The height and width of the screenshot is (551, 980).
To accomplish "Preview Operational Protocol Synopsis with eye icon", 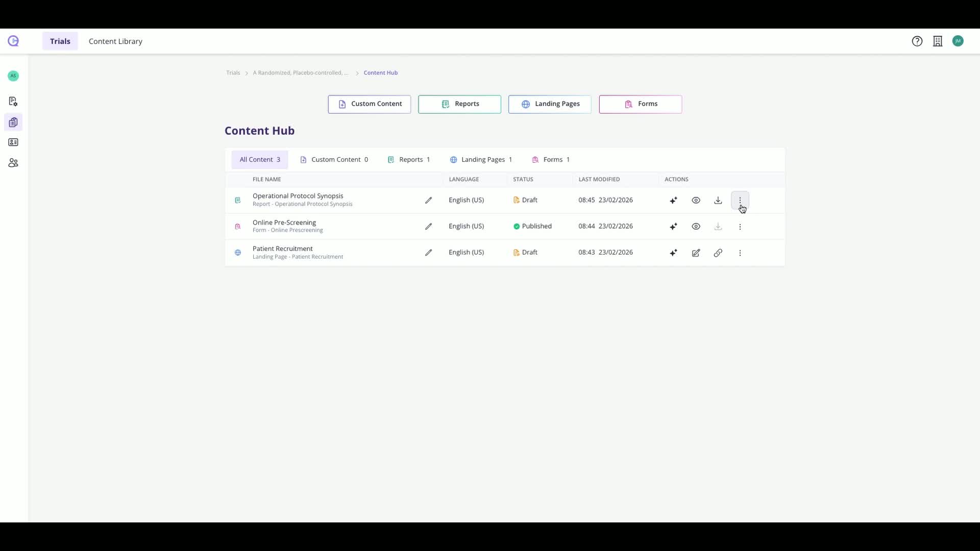I will [696, 201].
